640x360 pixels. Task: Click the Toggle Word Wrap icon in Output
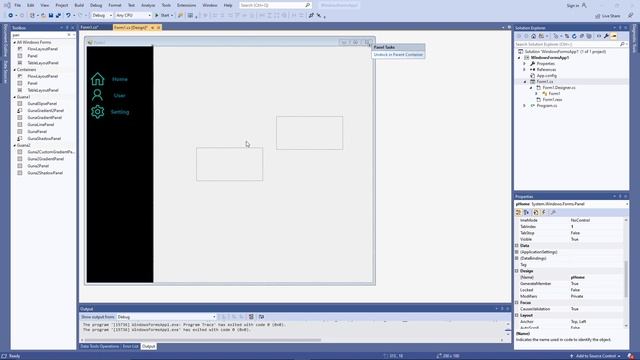[261, 317]
